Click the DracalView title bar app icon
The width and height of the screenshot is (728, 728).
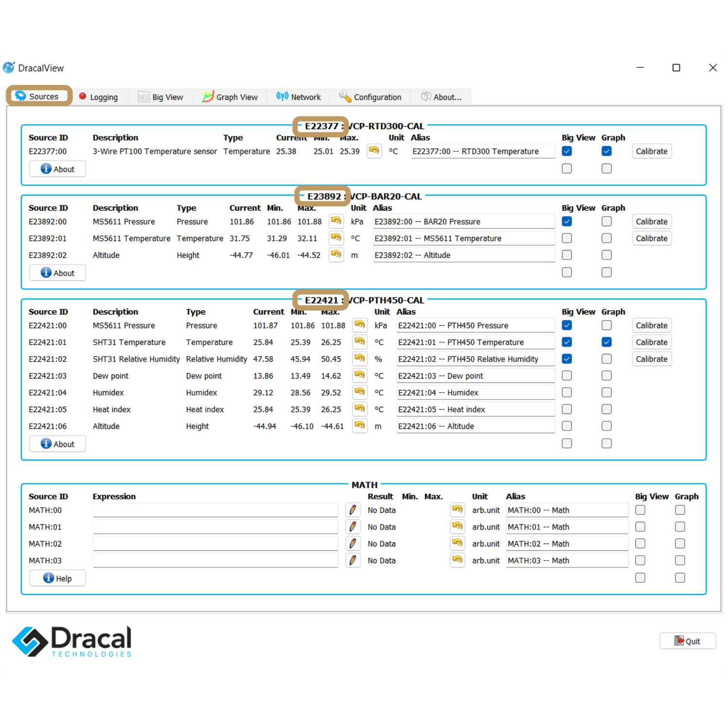9,67
